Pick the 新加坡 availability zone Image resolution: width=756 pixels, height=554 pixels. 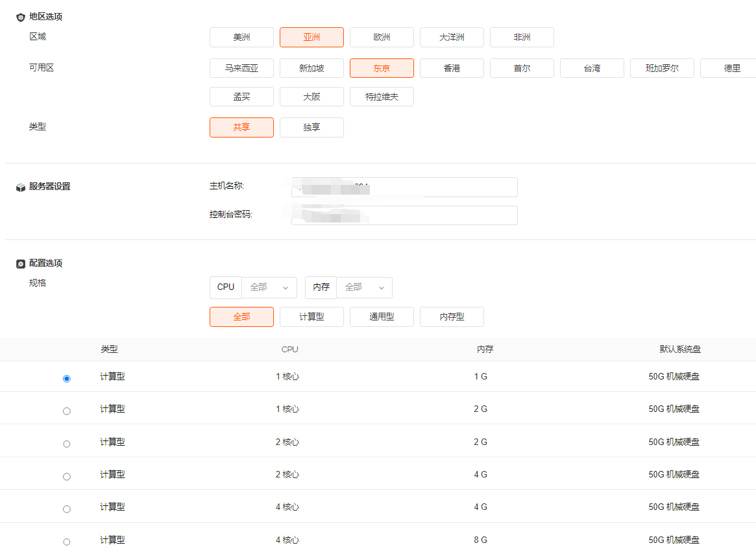pos(311,68)
